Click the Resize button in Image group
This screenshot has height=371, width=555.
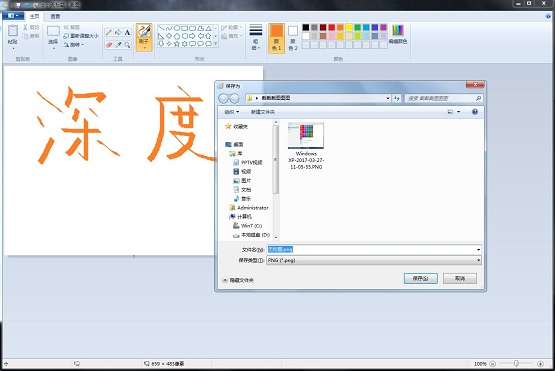81,36
